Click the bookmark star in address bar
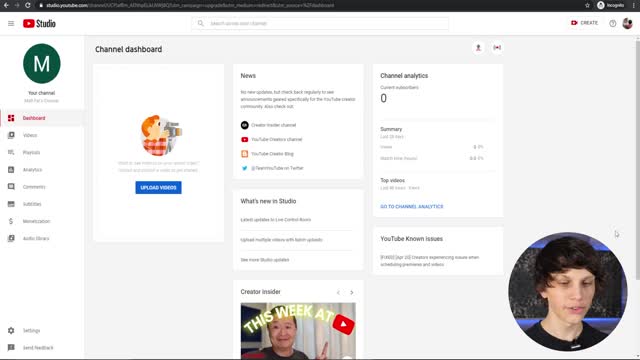 pyautogui.click(x=587, y=5)
